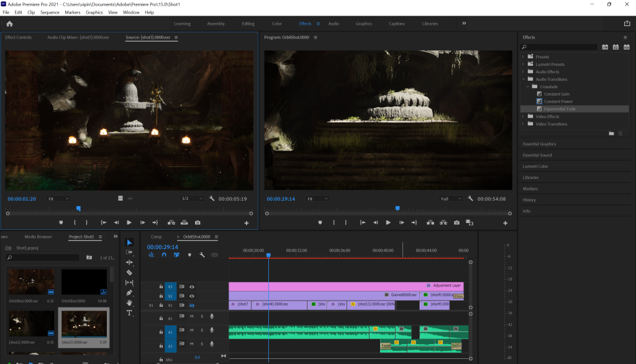
Task: Click Extract button in Program monitor
Action: pyautogui.click(x=443, y=223)
